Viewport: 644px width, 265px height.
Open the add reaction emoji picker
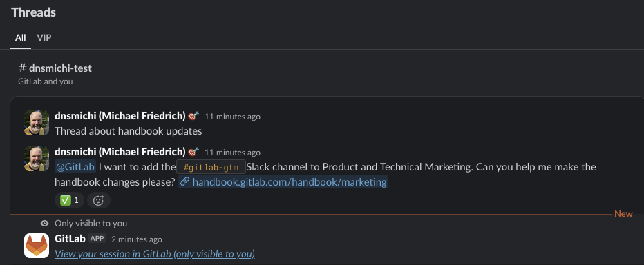(x=99, y=200)
